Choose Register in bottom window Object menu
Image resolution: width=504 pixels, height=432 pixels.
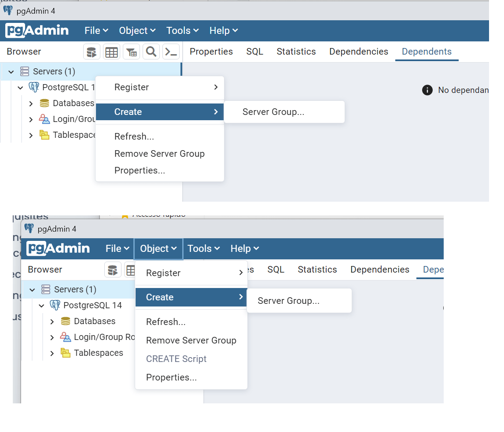[x=191, y=273]
